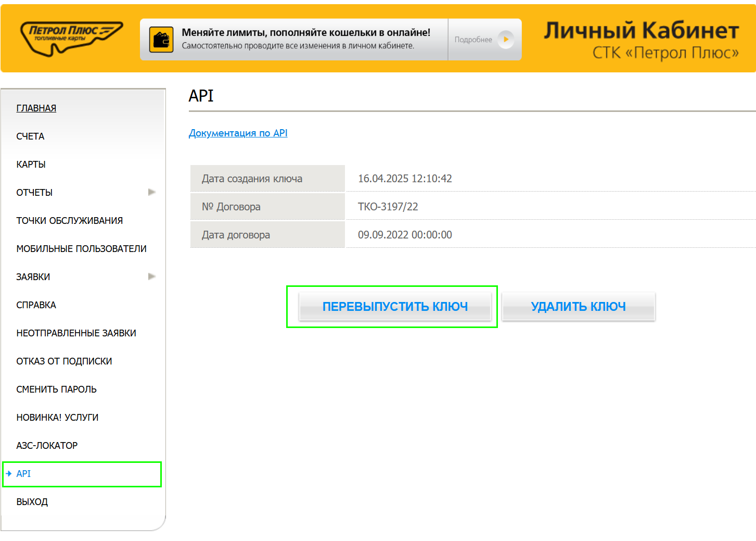Click НОВИНКА! УСЛУГИ in the sidebar

[57, 418]
